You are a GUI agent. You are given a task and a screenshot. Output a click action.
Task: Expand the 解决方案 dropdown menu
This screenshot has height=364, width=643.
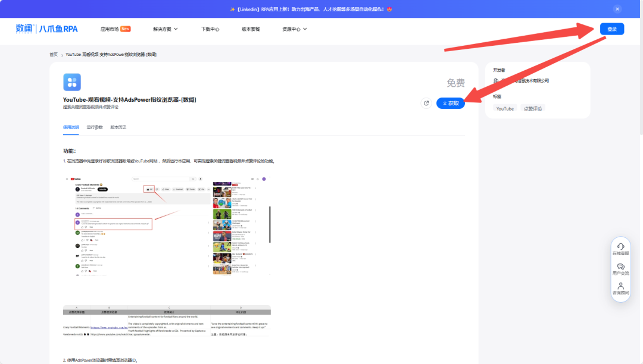[x=166, y=29]
